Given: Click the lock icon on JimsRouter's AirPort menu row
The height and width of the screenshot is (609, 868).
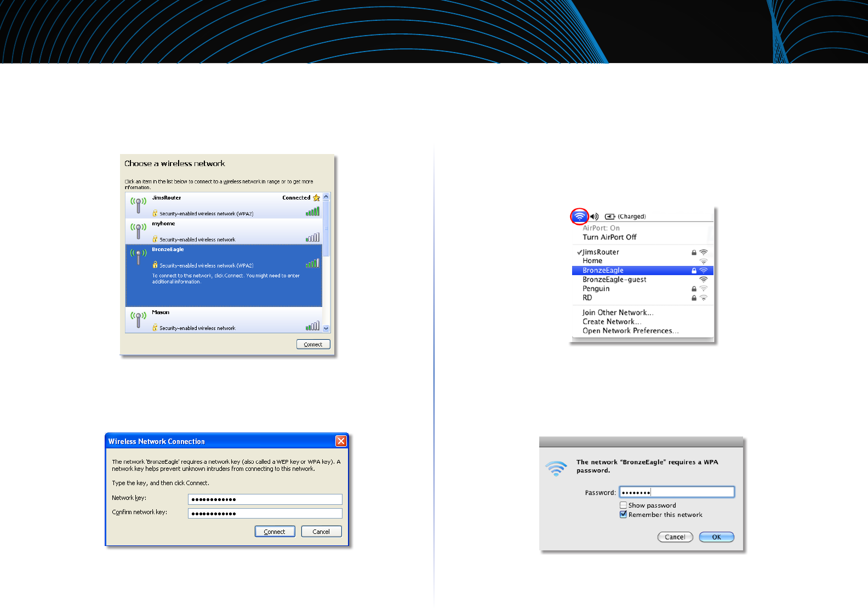Looking at the screenshot, I should click(x=694, y=253).
